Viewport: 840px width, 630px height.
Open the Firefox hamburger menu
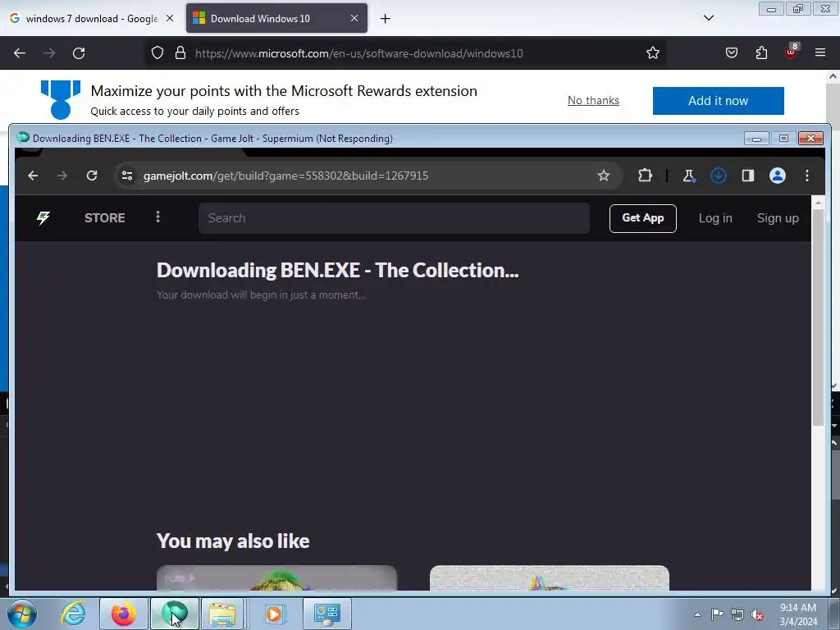click(820, 53)
